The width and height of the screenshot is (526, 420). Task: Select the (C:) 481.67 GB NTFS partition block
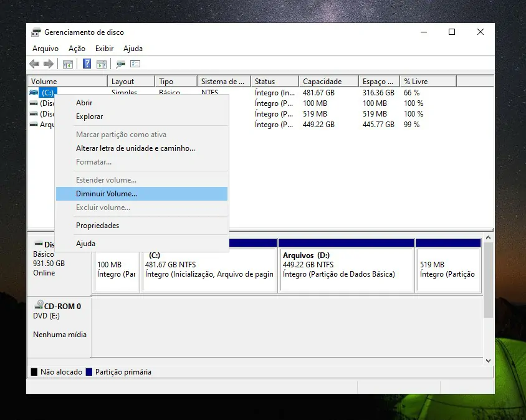click(210, 270)
